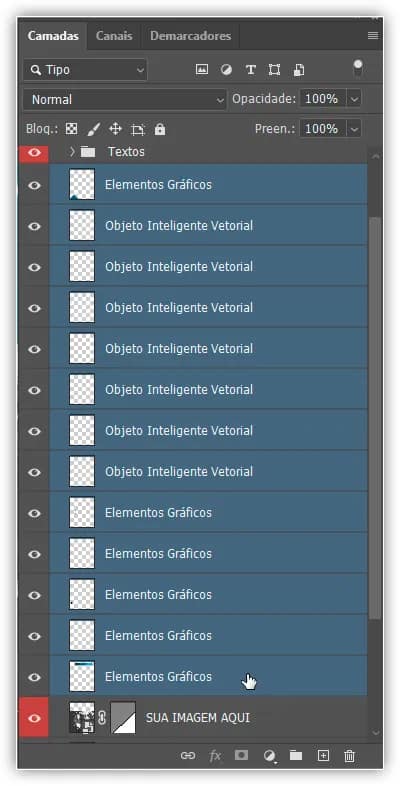
Task: Select the sixth Objeto Inteligente Vetorial layer
Action: click(x=209, y=431)
